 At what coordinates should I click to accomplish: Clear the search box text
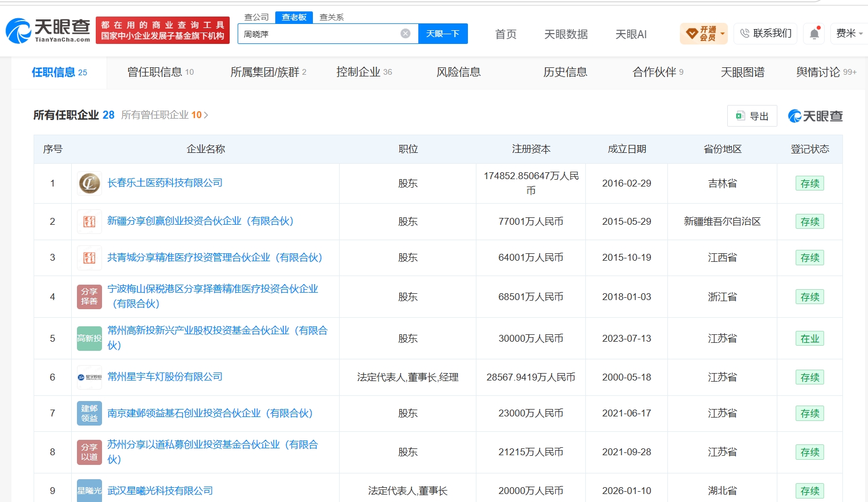tap(406, 34)
